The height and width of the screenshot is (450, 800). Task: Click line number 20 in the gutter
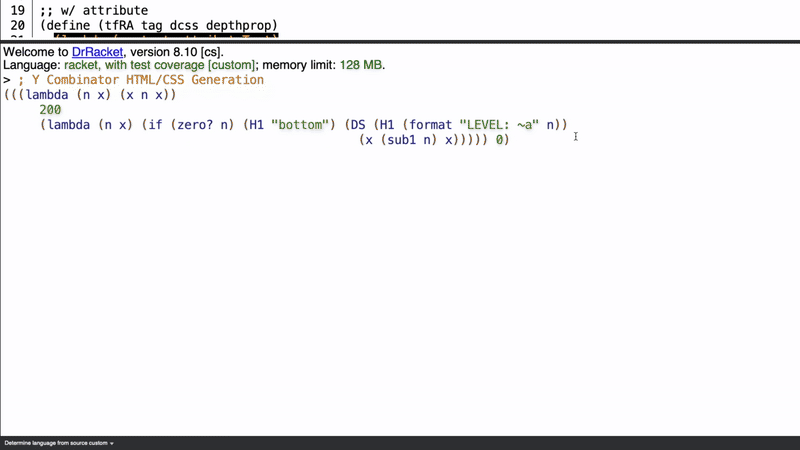17,25
